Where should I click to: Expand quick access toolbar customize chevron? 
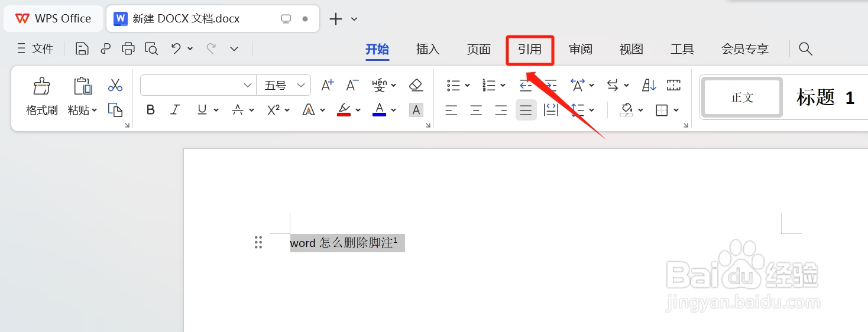click(x=234, y=49)
